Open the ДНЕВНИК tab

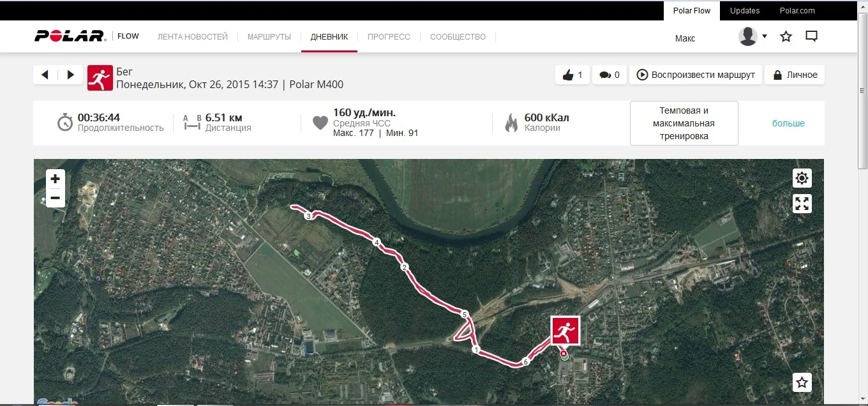[x=329, y=36]
